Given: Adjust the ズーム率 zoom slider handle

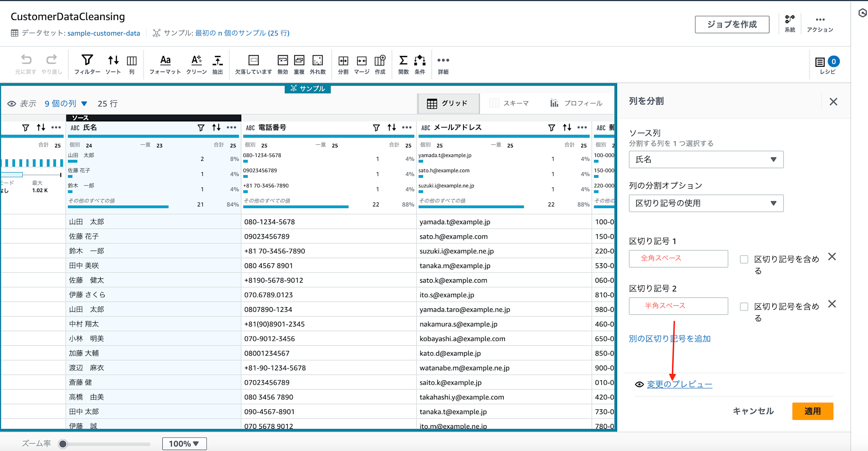Looking at the screenshot, I should [x=63, y=444].
